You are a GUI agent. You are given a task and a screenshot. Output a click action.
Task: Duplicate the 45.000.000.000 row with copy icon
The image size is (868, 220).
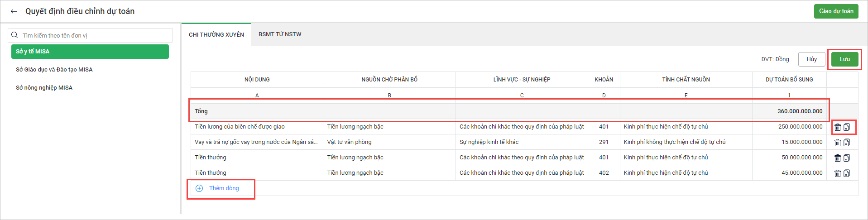coord(847,173)
